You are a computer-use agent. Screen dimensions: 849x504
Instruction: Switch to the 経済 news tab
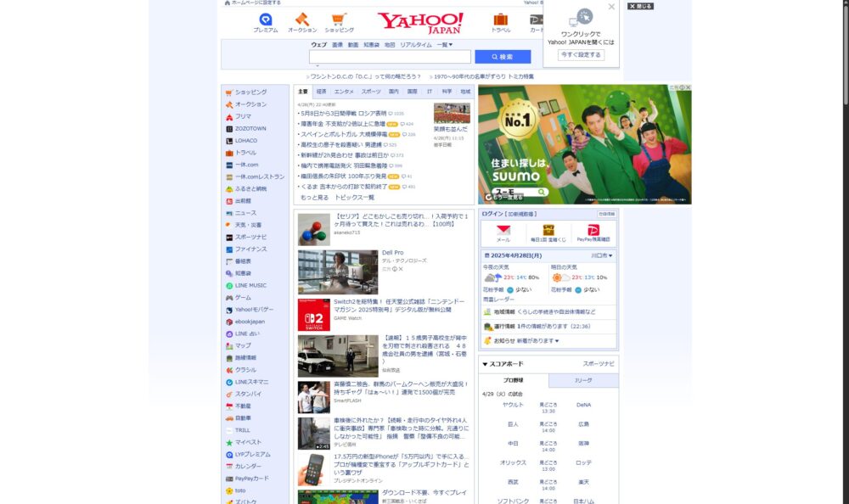pos(321,92)
